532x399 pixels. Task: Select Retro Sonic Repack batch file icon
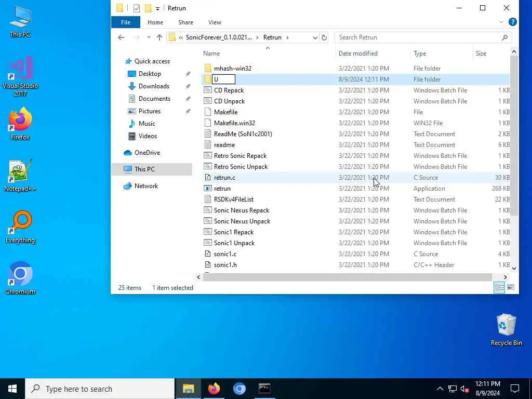tap(208, 156)
